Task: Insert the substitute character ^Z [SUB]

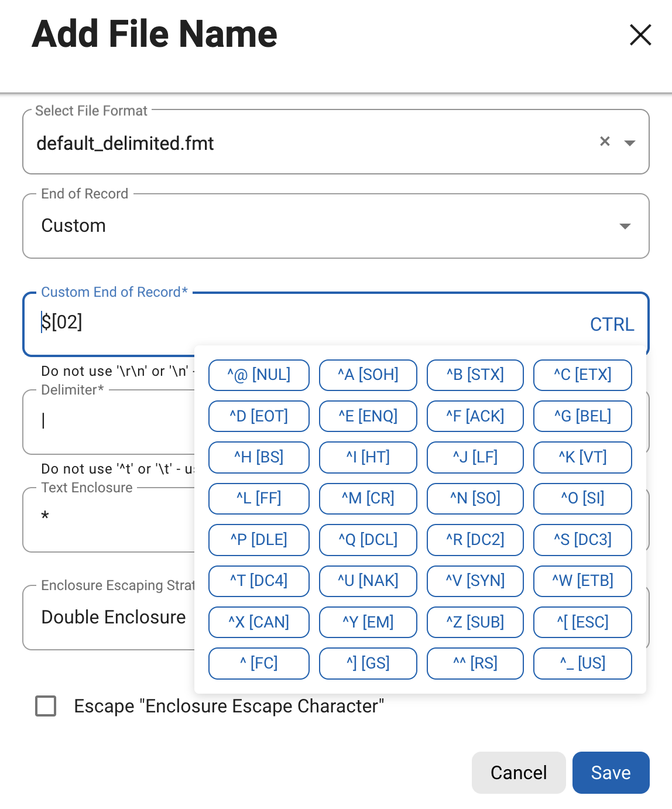Action: pos(475,622)
